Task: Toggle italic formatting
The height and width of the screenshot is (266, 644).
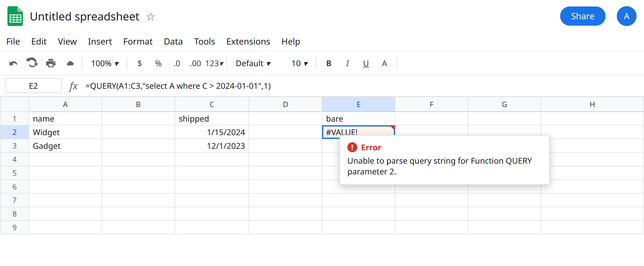Action: (x=347, y=63)
